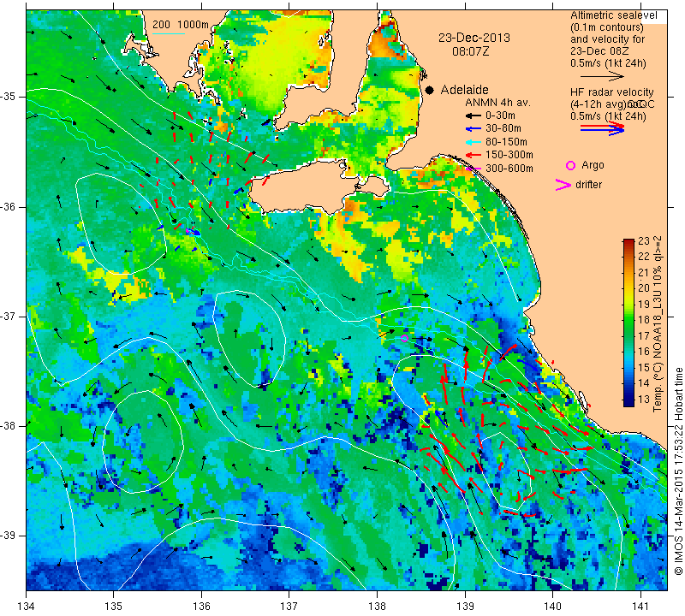Click the '80-150m' depth label

coord(506,142)
